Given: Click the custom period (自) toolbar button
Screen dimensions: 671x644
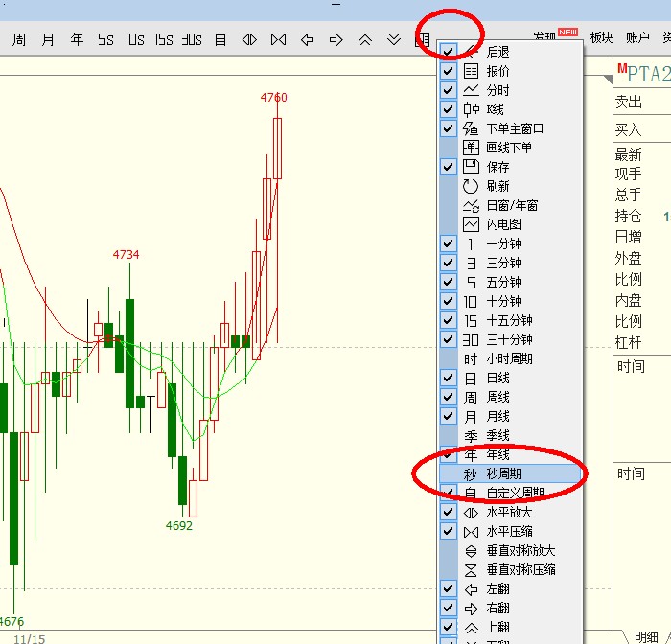Looking at the screenshot, I should [x=220, y=40].
